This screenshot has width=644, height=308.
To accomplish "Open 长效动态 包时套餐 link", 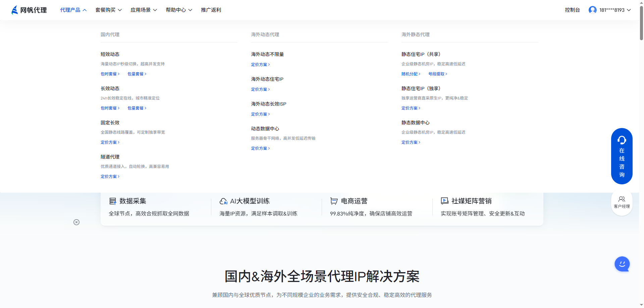I will point(110,108).
